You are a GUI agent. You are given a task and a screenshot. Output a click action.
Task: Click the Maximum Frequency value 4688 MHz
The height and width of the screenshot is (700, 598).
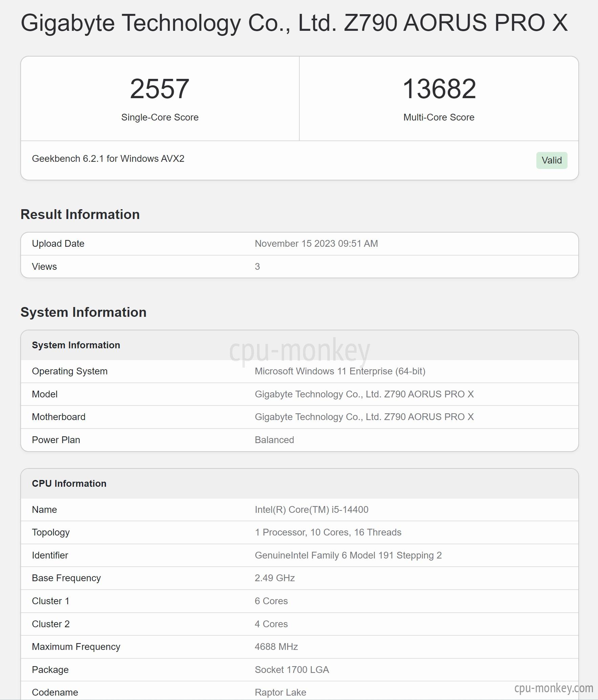[x=276, y=647]
